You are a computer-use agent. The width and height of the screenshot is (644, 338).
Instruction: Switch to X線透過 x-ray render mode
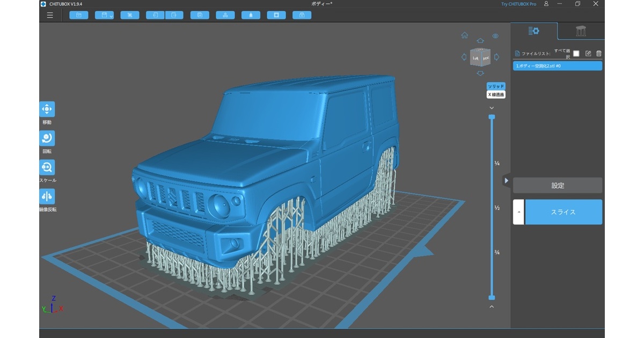[x=496, y=94]
